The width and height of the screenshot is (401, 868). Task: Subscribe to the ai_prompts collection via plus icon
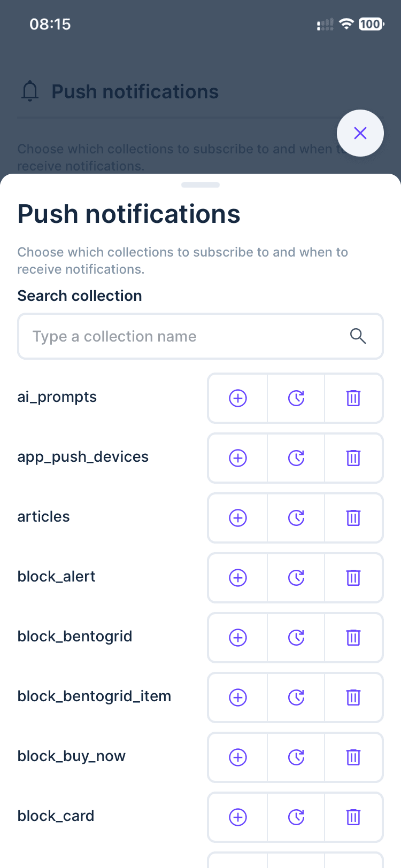(238, 398)
